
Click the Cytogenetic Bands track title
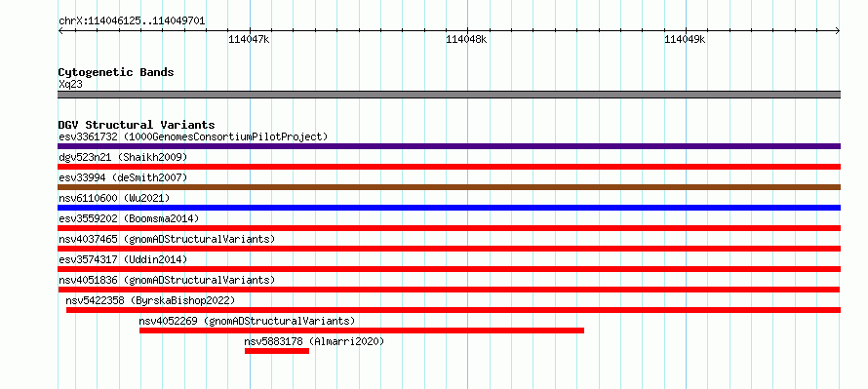point(116,72)
